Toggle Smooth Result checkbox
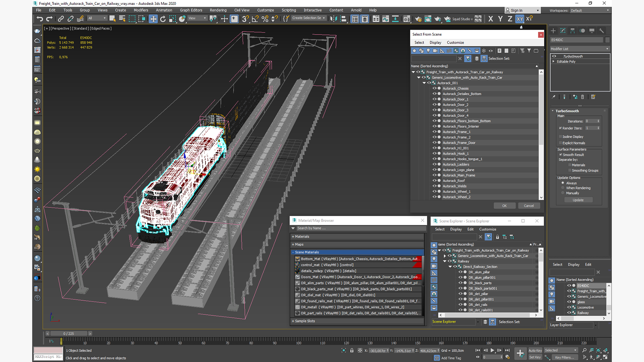644x362 pixels. (x=560, y=155)
